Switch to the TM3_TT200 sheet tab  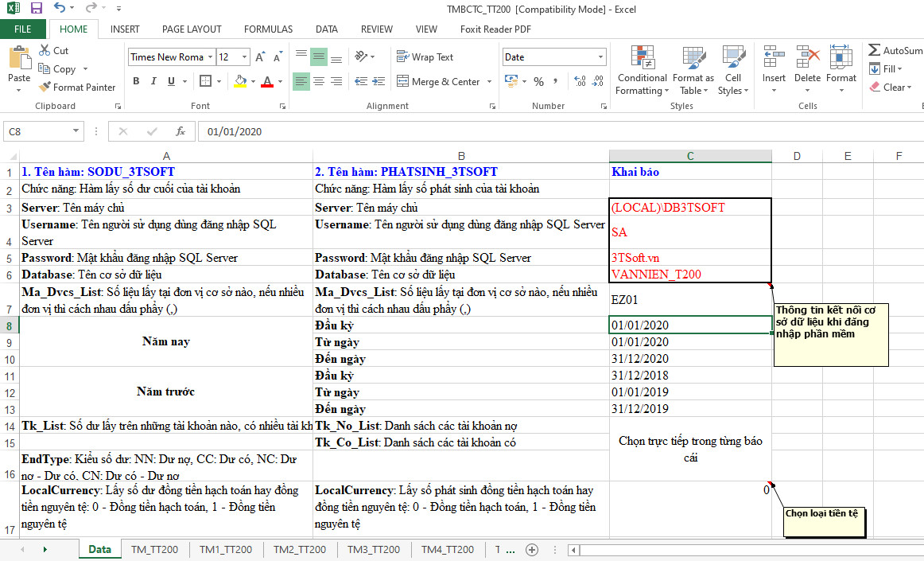click(x=374, y=550)
